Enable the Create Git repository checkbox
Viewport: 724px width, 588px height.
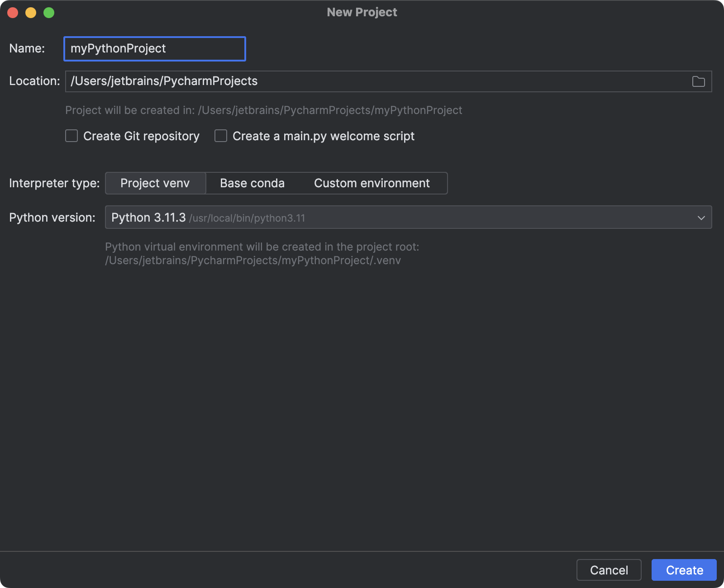[x=71, y=136]
